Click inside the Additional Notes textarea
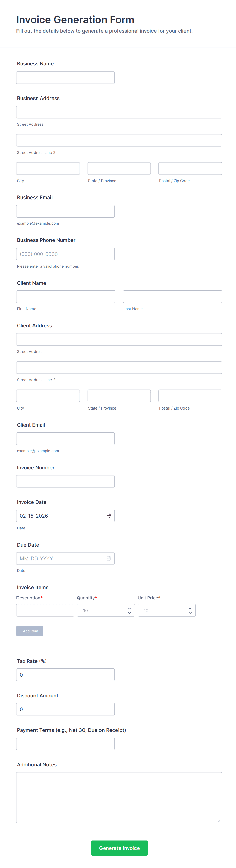The height and width of the screenshot is (868, 236). click(119, 797)
